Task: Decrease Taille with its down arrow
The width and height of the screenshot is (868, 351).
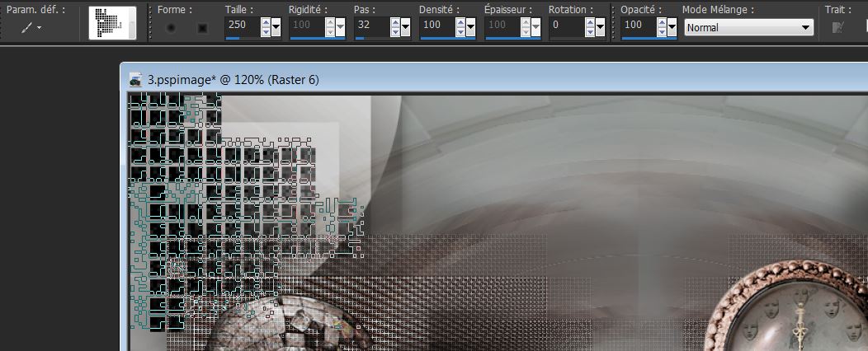Action: tap(266, 31)
